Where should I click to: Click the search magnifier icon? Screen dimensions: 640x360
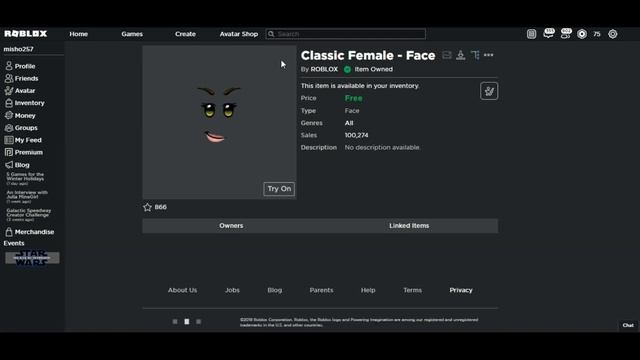271,34
